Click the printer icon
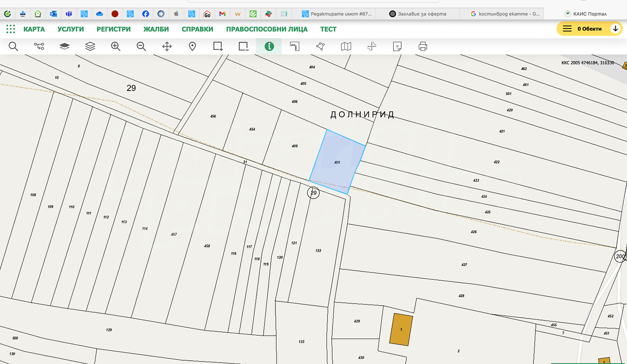The height and width of the screenshot is (364, 627). (x=423, y=46)
